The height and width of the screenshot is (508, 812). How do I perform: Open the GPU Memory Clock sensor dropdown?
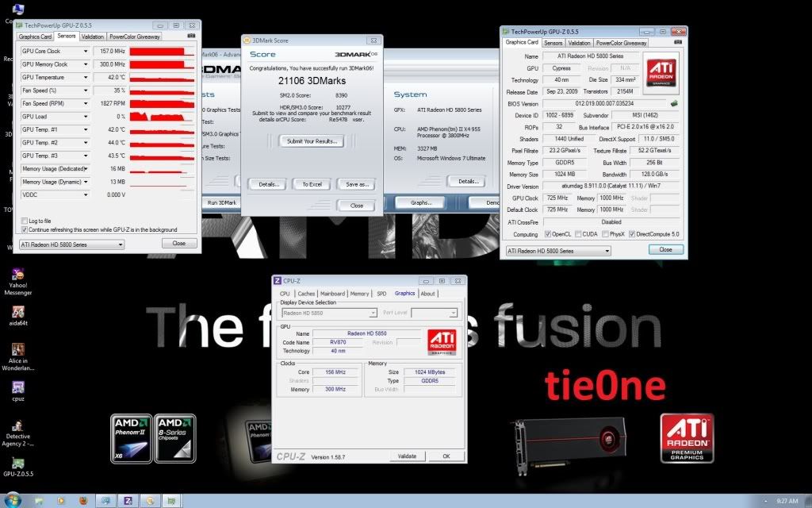pyautogui.click(x=86, y=64)
